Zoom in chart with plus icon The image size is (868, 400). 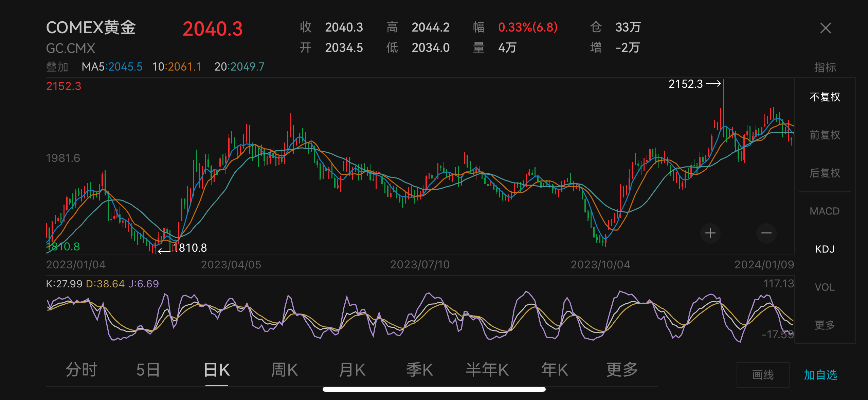710,233
